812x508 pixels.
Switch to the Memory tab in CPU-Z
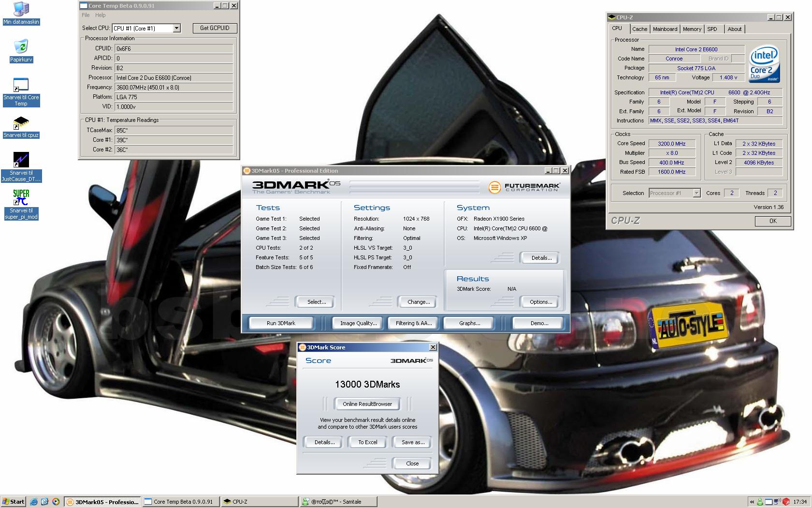692,29
